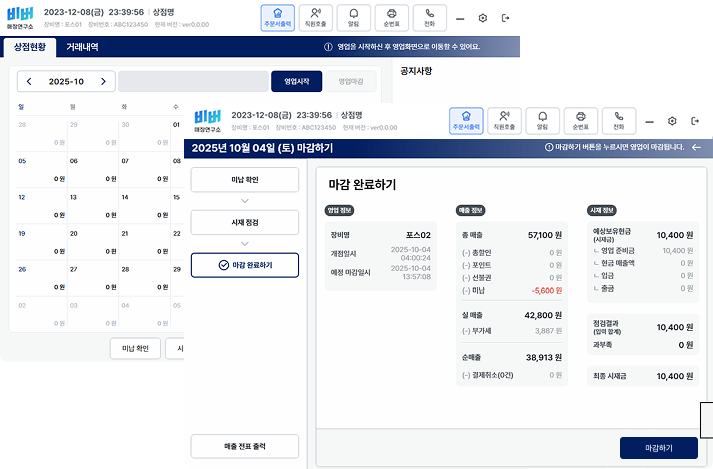713x469 pixels.
Task: Click 순번표 printer icon in back store-status window
Action: (x=392, y=18)
